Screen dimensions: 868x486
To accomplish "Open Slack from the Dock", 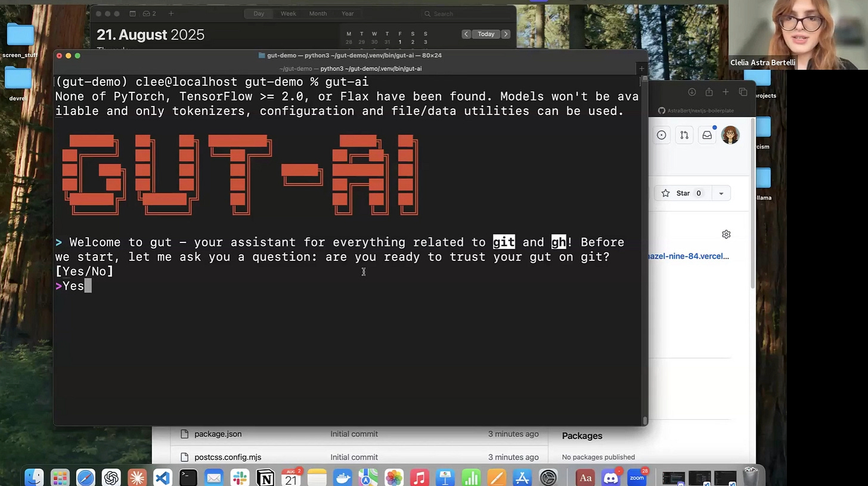I will 240,478.
